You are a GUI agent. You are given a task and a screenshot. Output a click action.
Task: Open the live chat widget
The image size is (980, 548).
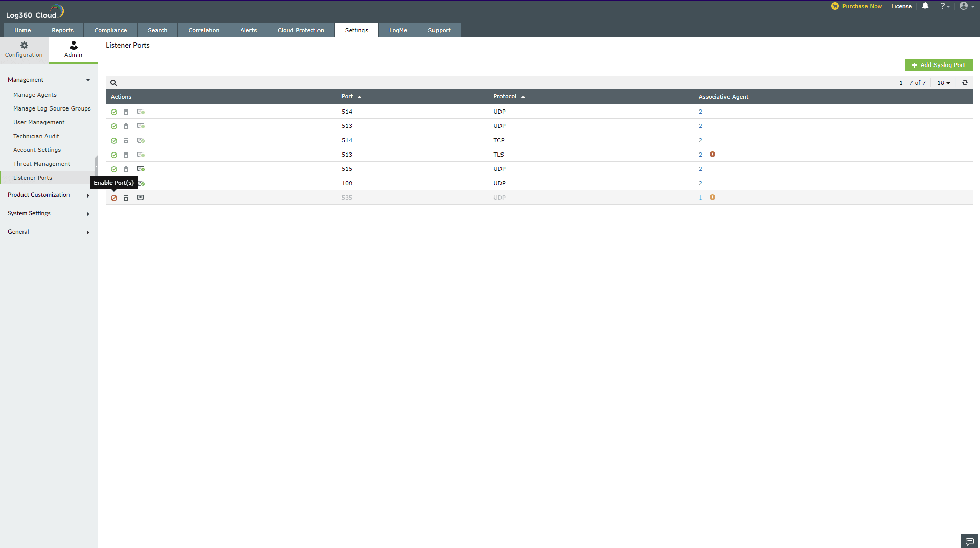click(x=969, y=541)
